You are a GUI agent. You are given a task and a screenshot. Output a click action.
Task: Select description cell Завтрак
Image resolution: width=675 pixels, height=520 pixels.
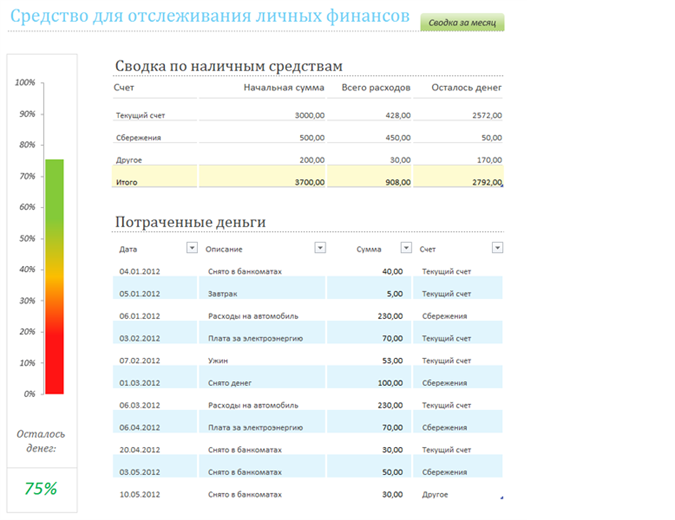223,294
